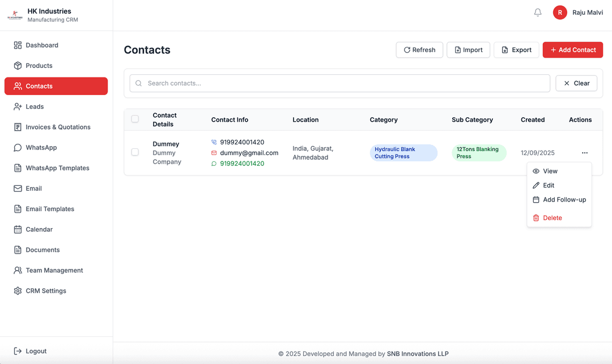The image size is (612, 364).
Task: Click the phone icon beside 919924001420
Action: tap(214, 142)
